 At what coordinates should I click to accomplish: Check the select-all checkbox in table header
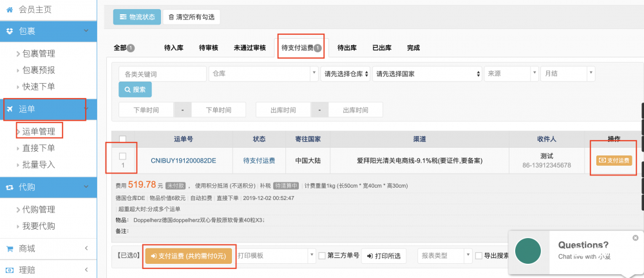(122, 139)
